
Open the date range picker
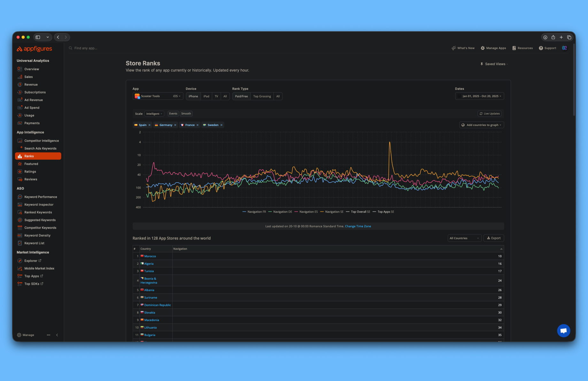(x=479, y=96)
